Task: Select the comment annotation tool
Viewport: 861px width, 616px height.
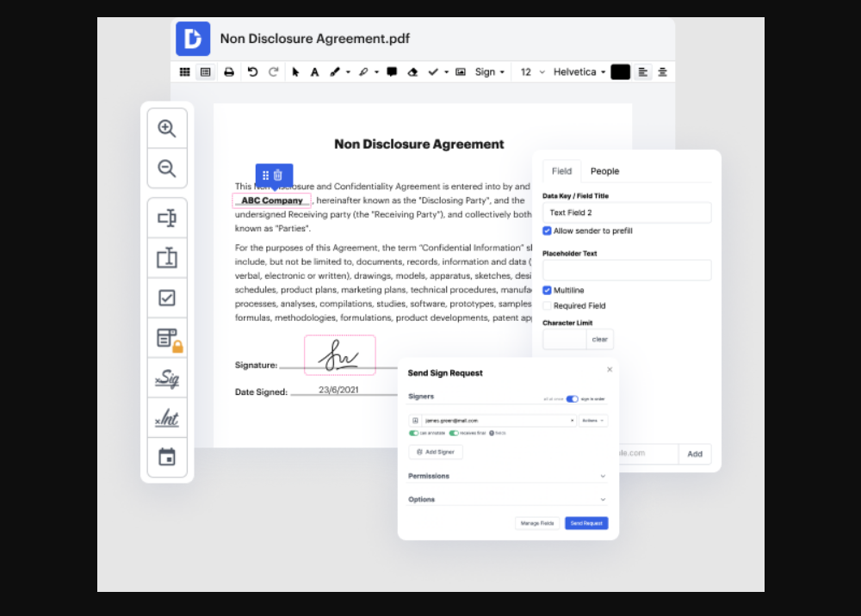Action: point(392,72)
